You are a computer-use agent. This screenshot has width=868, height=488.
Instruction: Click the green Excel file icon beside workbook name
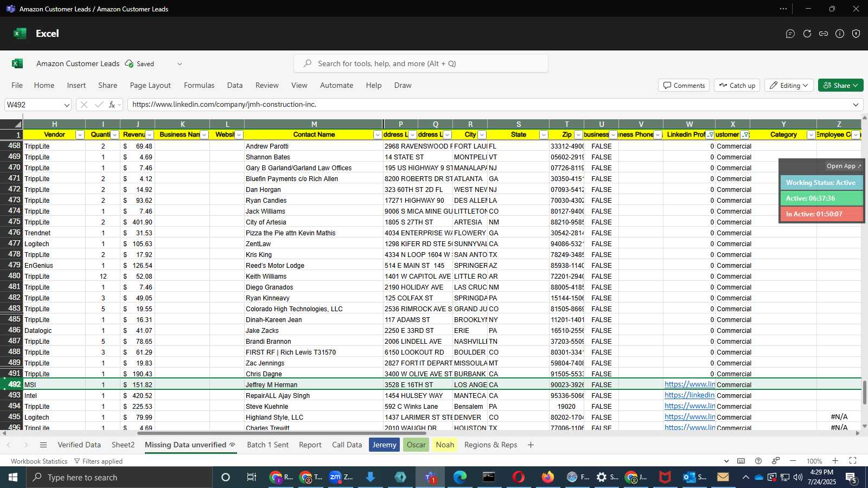click(17, 63)
